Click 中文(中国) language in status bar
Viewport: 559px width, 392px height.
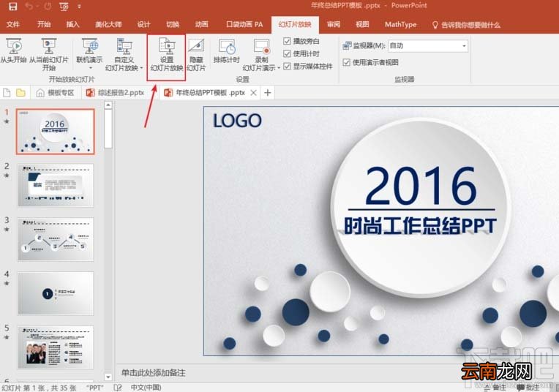[x=146, y=388]
